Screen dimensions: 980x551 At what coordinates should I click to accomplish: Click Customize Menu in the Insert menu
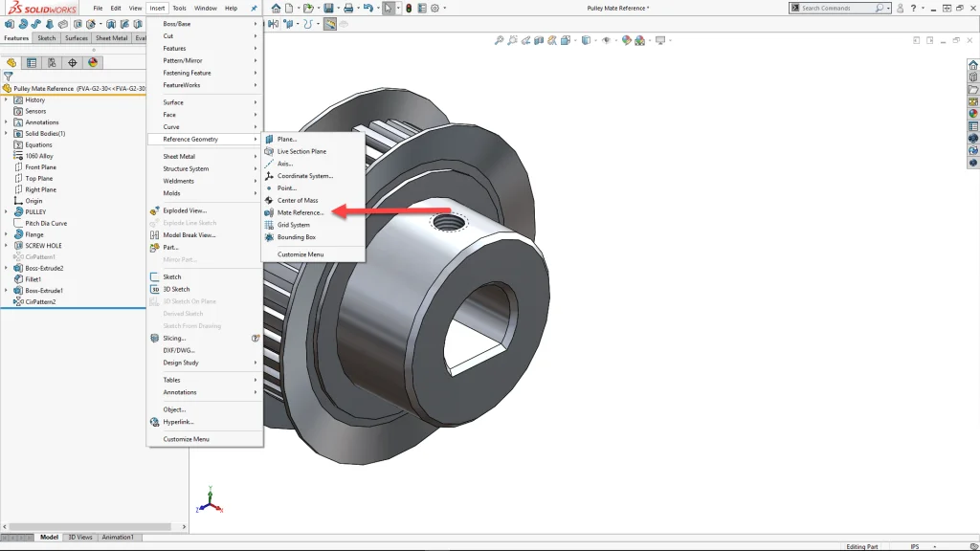186,439
